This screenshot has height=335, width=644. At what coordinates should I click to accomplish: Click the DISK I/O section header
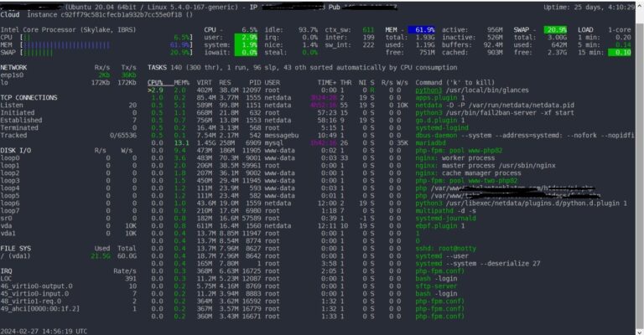click(x=17, y=151)
